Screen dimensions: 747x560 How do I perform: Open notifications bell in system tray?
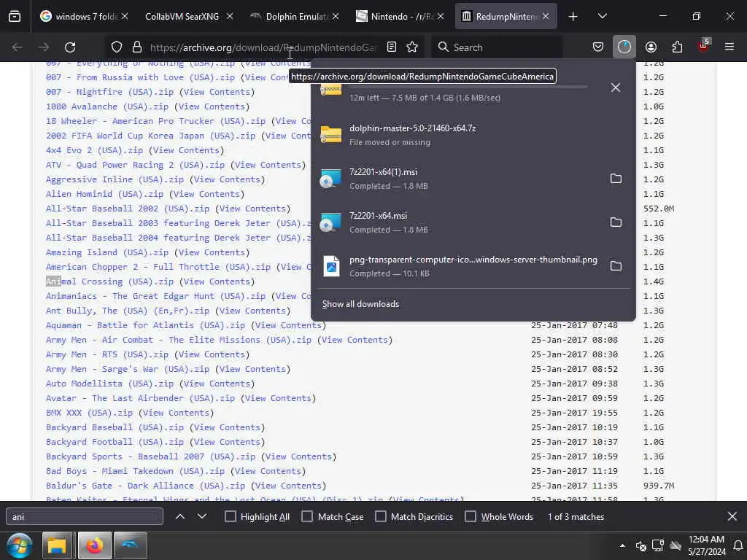(738, 545)
